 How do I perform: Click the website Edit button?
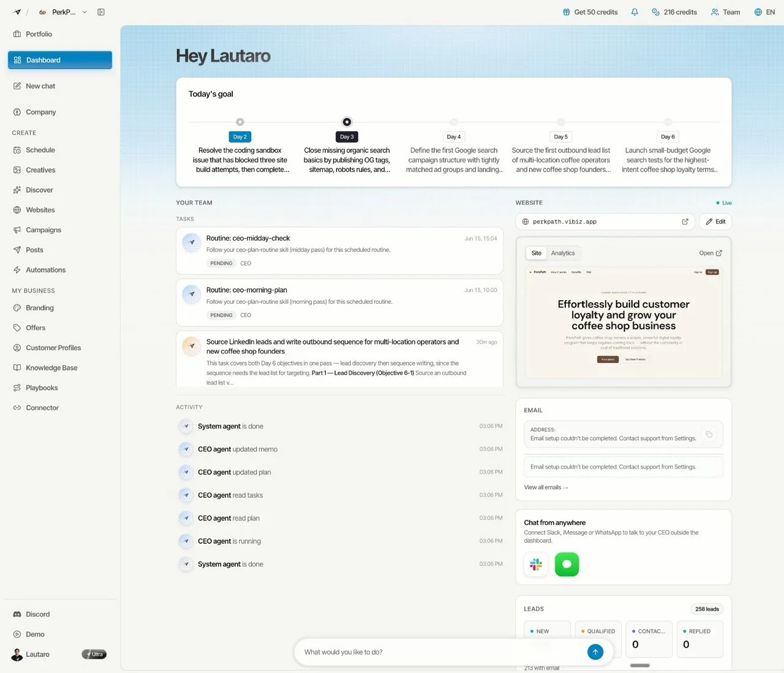tap(715, 222)
